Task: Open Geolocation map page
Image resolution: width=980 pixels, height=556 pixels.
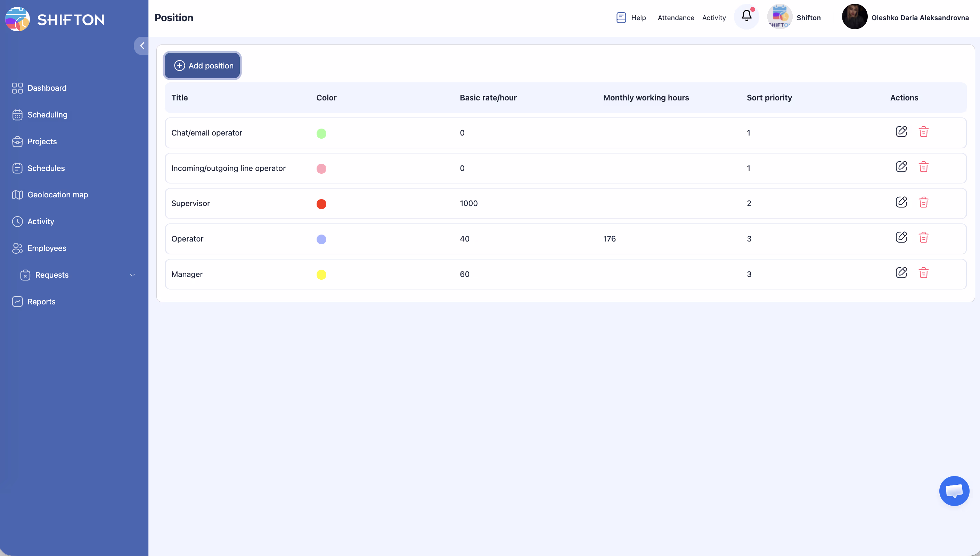Action: (57, 195)
